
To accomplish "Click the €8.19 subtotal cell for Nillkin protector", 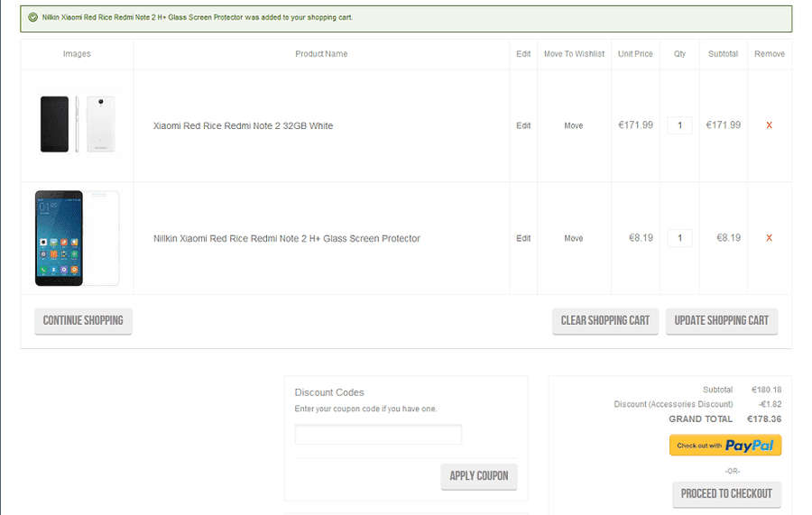I will 728,238.
